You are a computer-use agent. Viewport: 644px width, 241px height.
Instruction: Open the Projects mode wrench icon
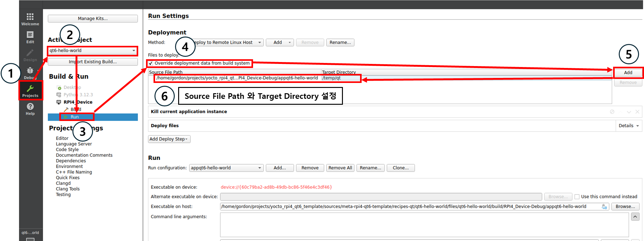pyautogui.click(x=30, y=89)
